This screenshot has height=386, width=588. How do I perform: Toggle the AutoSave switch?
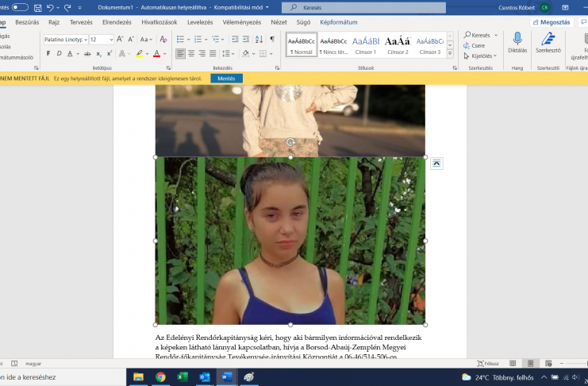(x=20, y=7)
